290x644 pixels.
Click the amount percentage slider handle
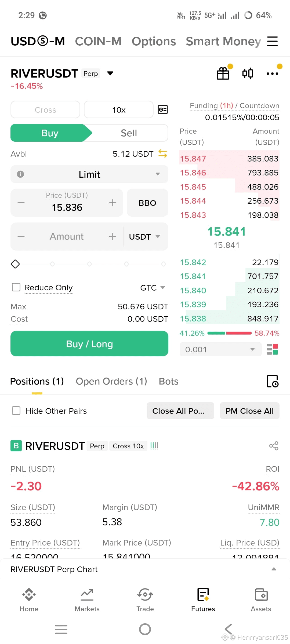click(x=15, y=264)
